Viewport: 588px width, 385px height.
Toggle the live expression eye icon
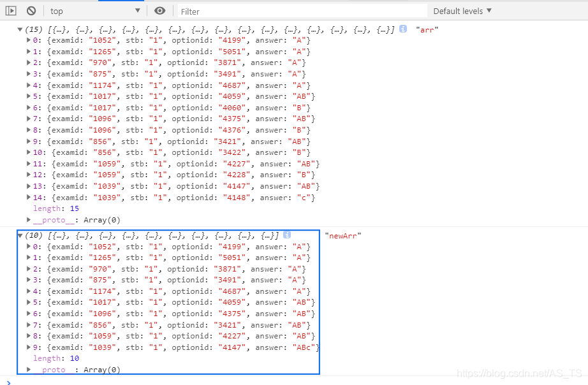click(159, 11)
